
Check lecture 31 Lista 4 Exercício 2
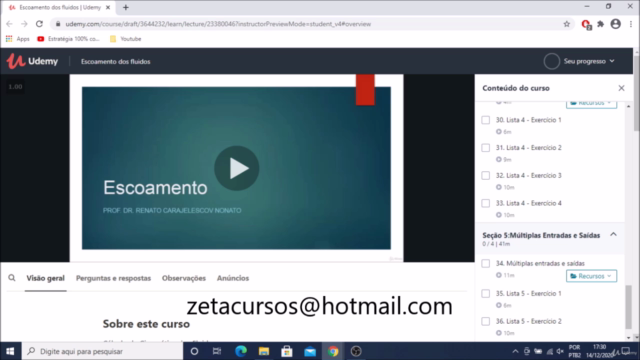click(485, 148)
